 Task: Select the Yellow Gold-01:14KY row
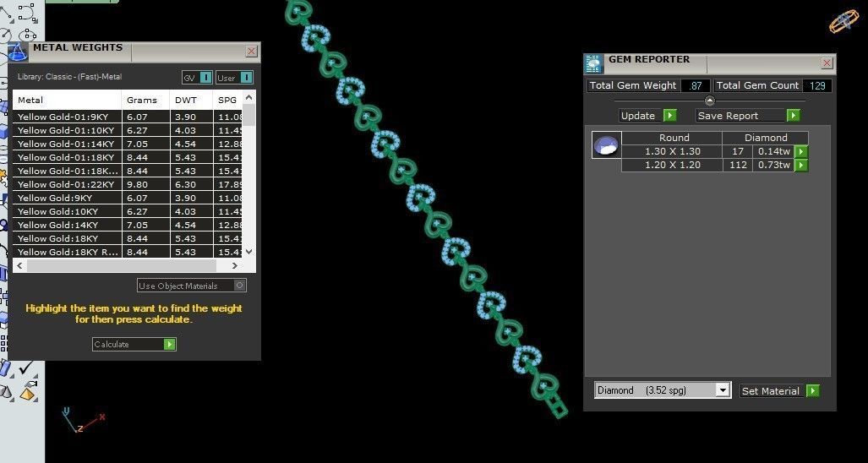[x=128, y=144]
